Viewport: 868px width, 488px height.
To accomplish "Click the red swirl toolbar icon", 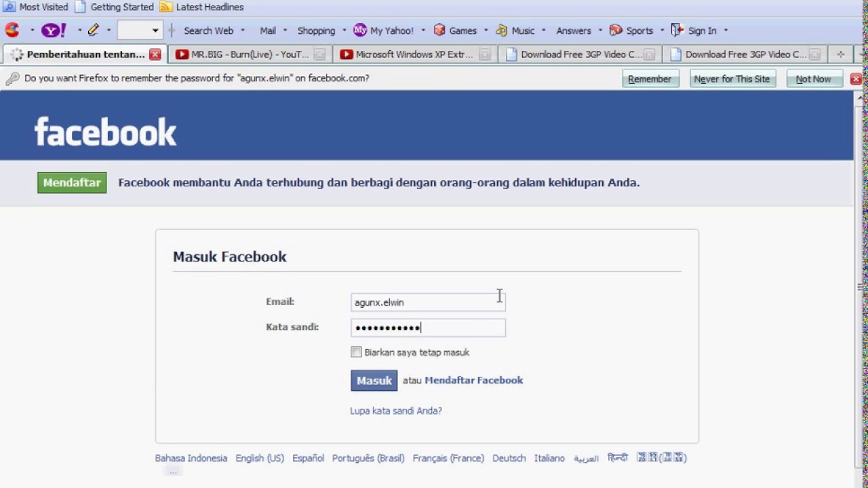I will [x=12, y=30].
